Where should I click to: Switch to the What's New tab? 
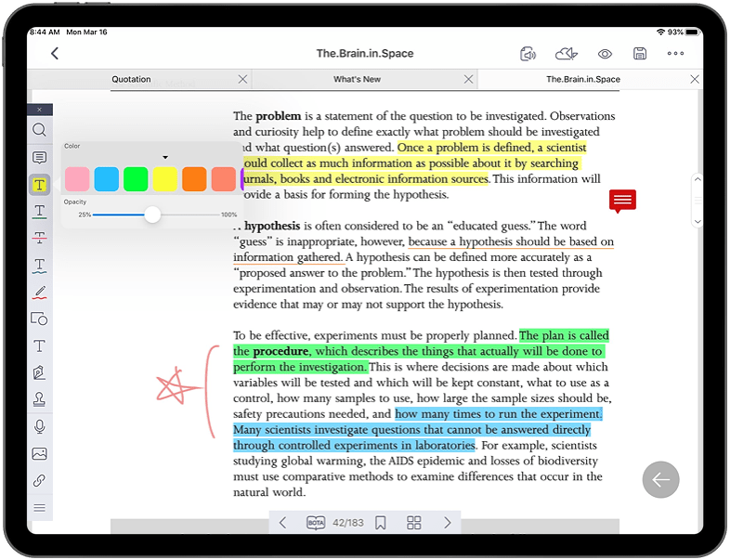tap(357, 79)
